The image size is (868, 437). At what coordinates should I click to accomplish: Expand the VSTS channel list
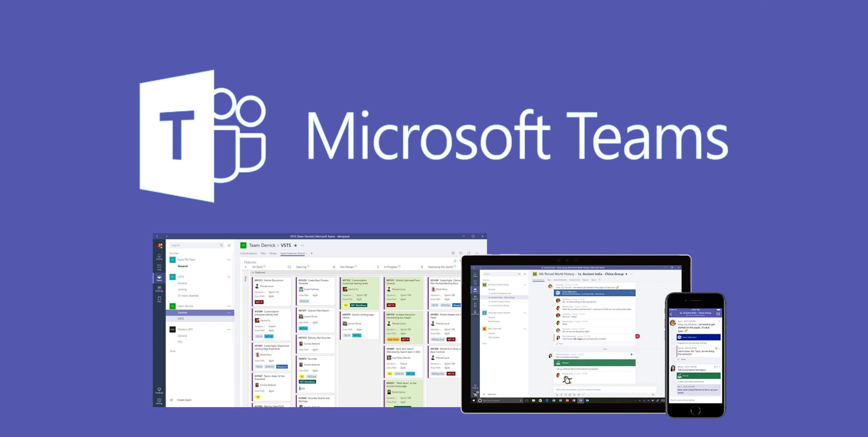[x=190, y=295]
